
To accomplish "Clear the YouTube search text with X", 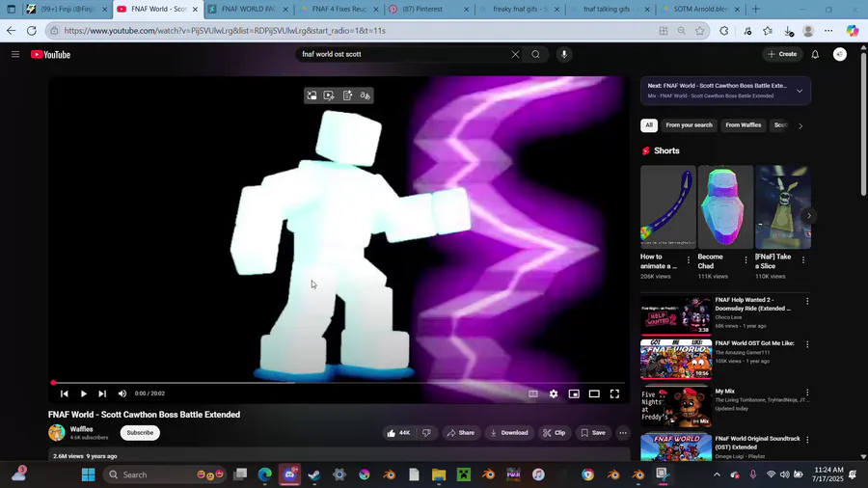I will 515,54.
